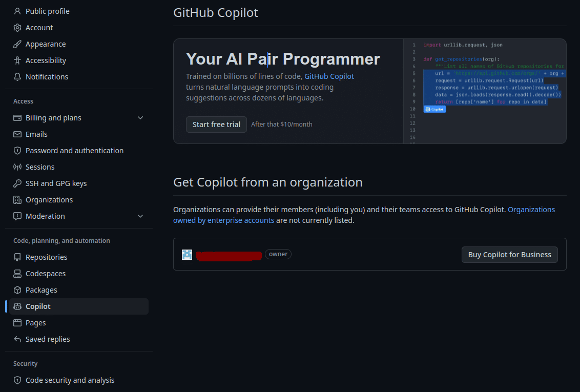
Task: Click the Copilot badge in code preview
Action: (x=434, y=109)
